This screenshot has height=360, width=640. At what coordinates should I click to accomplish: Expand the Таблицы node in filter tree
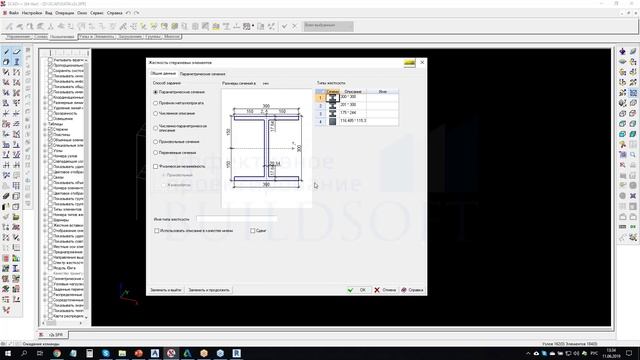pos(45,124)
